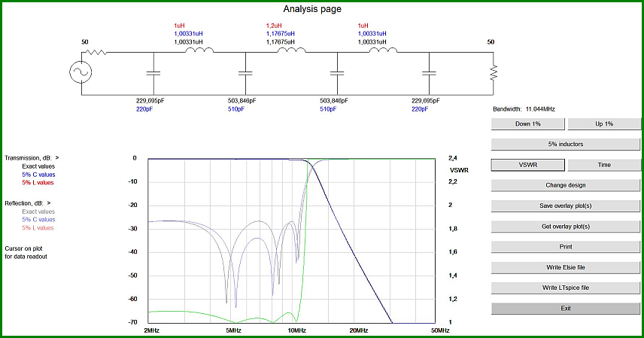The height and width of the screenshot is (338, 644).
Task: Toggle the Time response button
Action: [603, 165]
